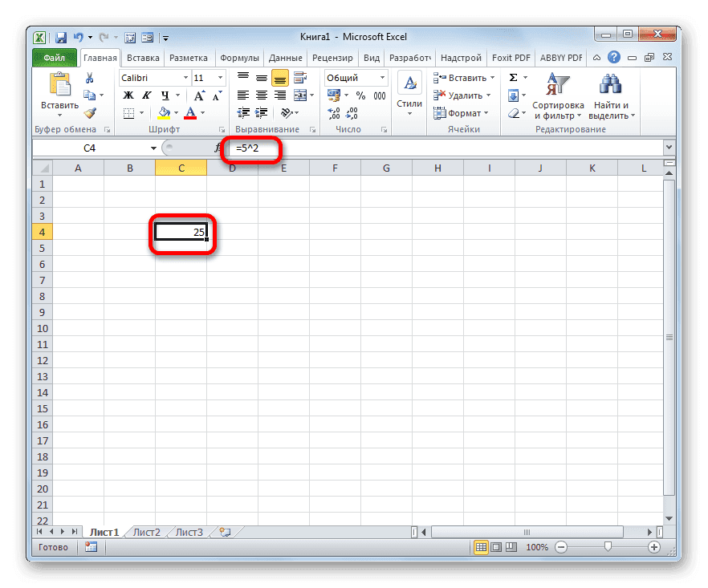
Task: Click the Стили (Styles) icon
Action: tap(409, 84)
